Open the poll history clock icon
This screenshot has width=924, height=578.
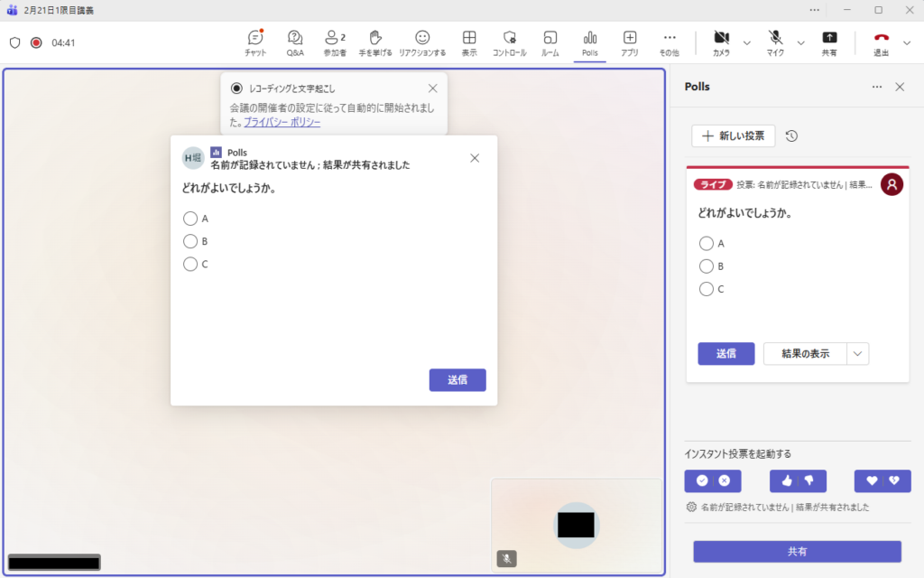[791, 136]
